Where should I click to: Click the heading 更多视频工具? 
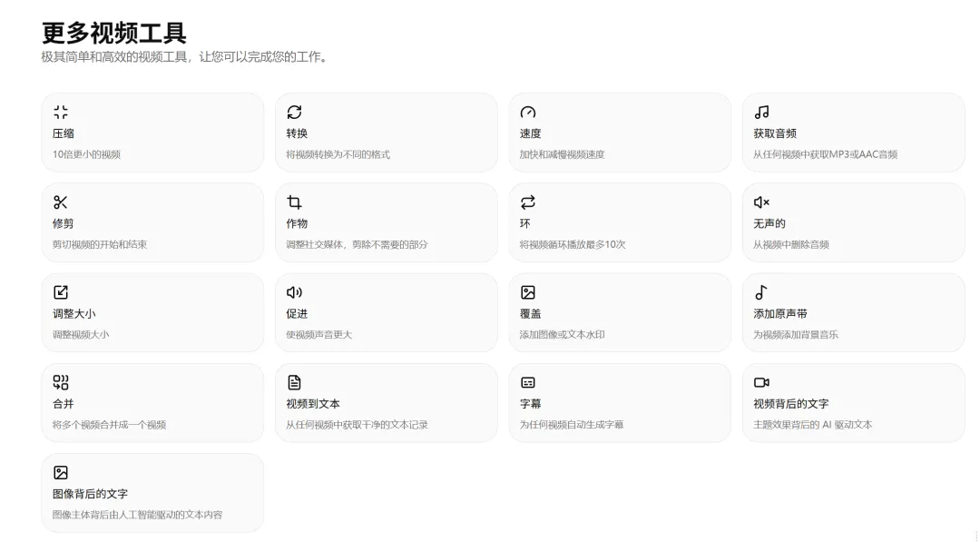point(113,33)
